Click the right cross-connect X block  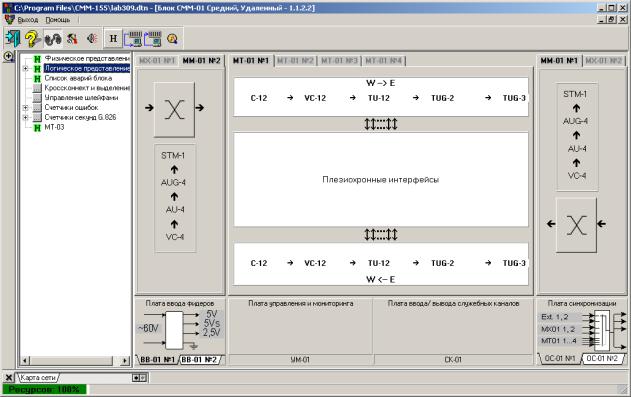pos(576,225)
